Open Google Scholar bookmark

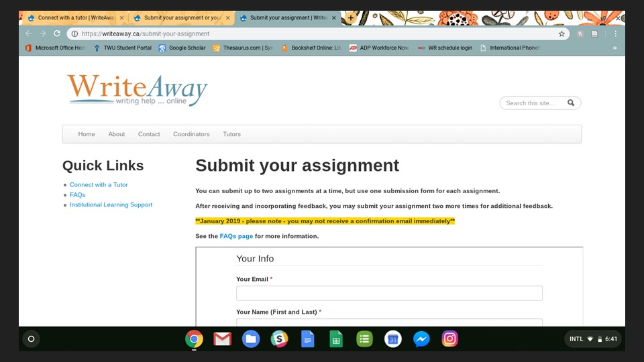tap(182, 48)
